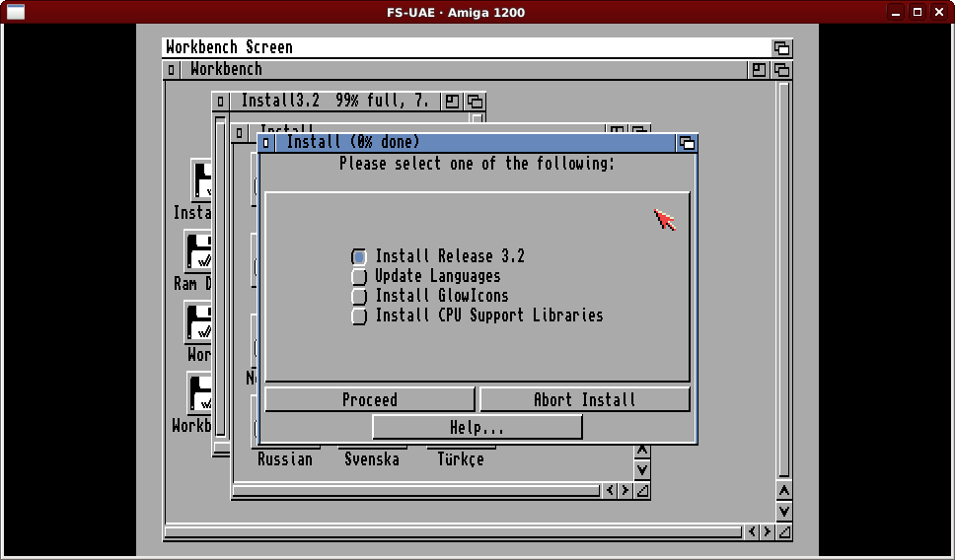Click Workbench window scroll right arrow
955x560 pixels.
click(x=768, y=532)
